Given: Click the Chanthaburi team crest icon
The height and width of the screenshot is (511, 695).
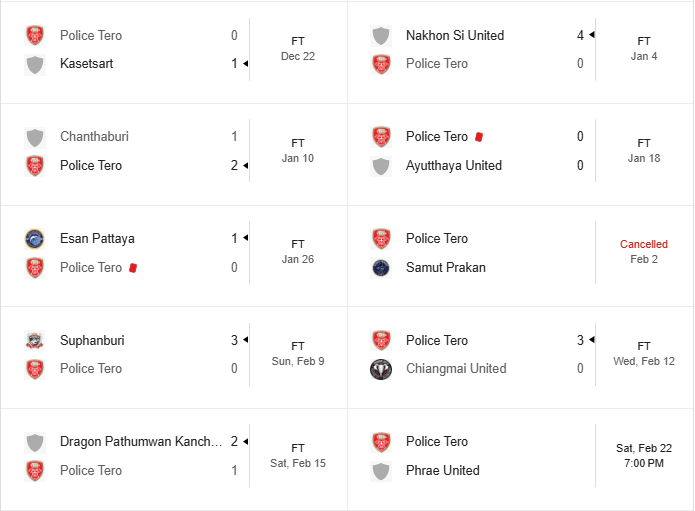Looking at the screenshot, I should click(35, 137).
